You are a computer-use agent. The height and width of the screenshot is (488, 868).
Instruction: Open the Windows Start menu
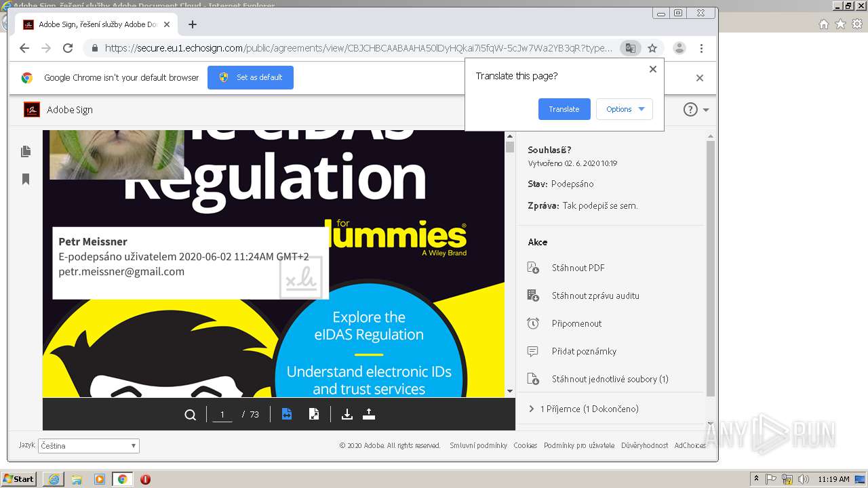19,479
